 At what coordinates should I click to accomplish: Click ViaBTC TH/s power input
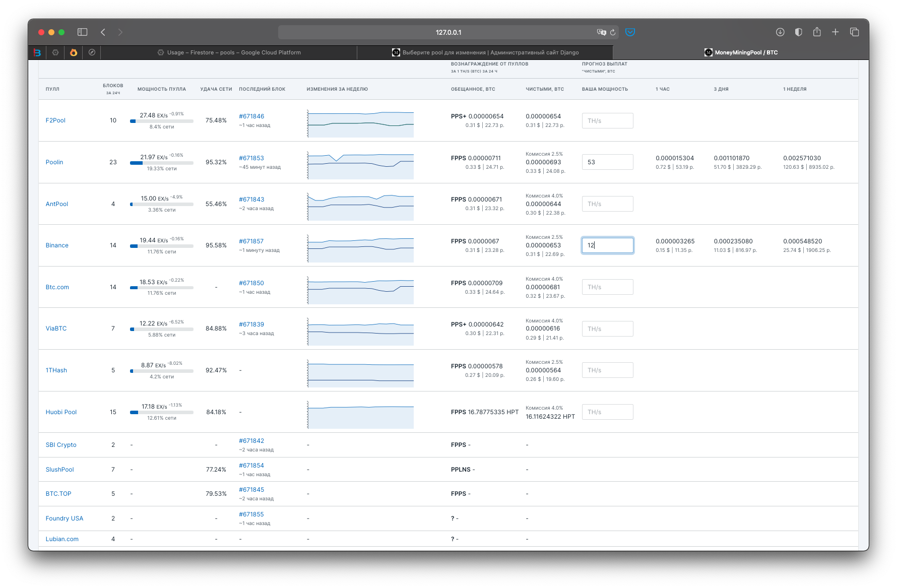point(607,329)
